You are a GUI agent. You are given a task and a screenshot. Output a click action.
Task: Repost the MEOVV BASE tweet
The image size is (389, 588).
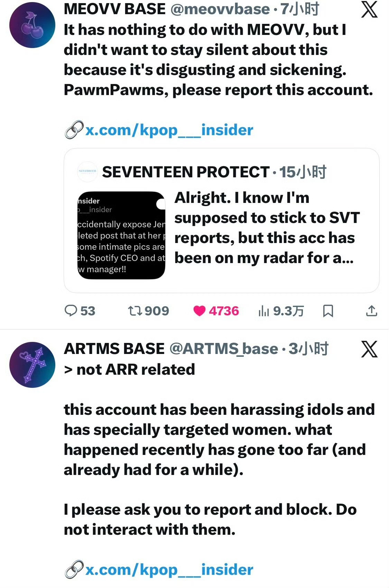[148, 311]
